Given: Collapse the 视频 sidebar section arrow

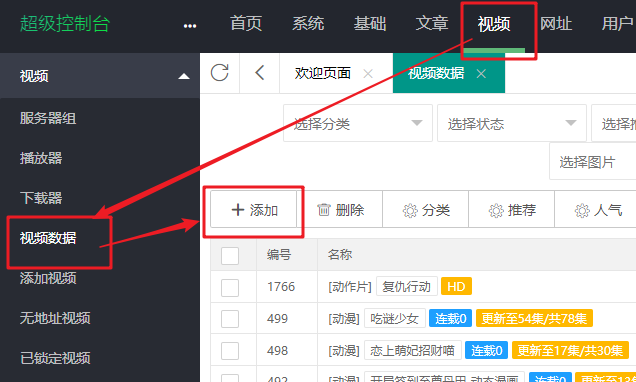Looking at the screenshot, I should point(184,76).
